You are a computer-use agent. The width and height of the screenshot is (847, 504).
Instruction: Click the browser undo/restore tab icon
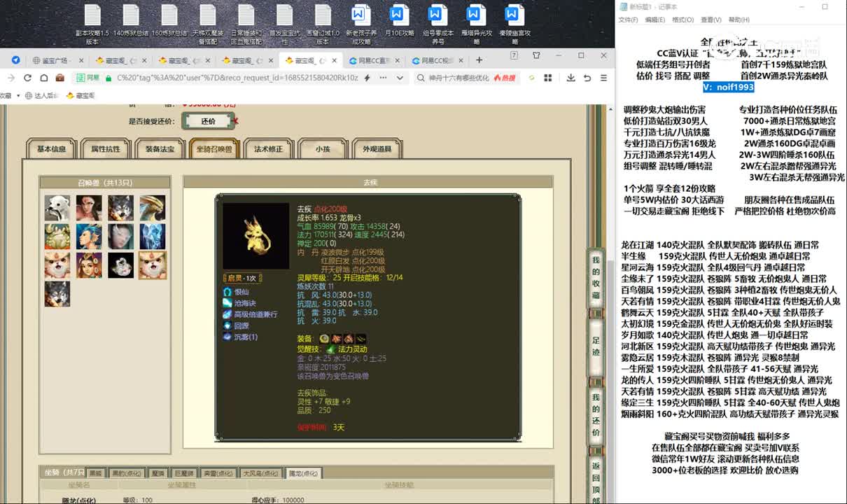click(587, 78)
